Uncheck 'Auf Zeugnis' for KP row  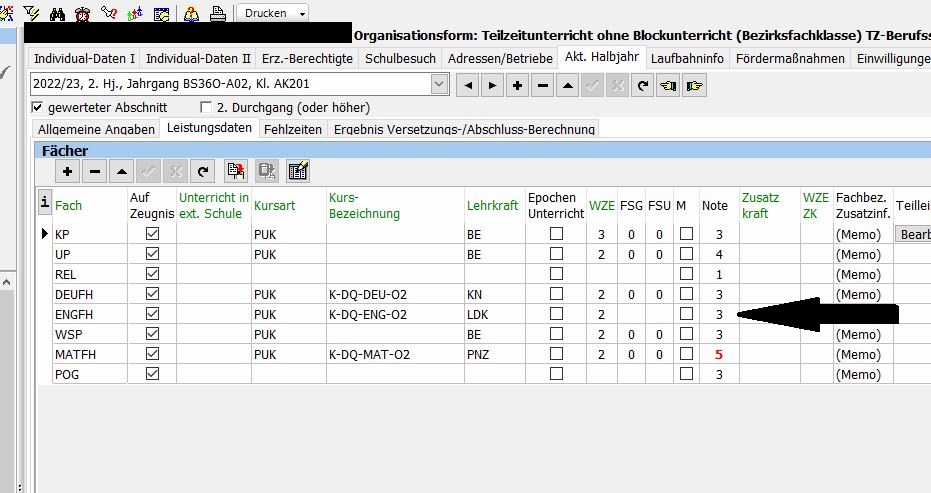[153, 234]
